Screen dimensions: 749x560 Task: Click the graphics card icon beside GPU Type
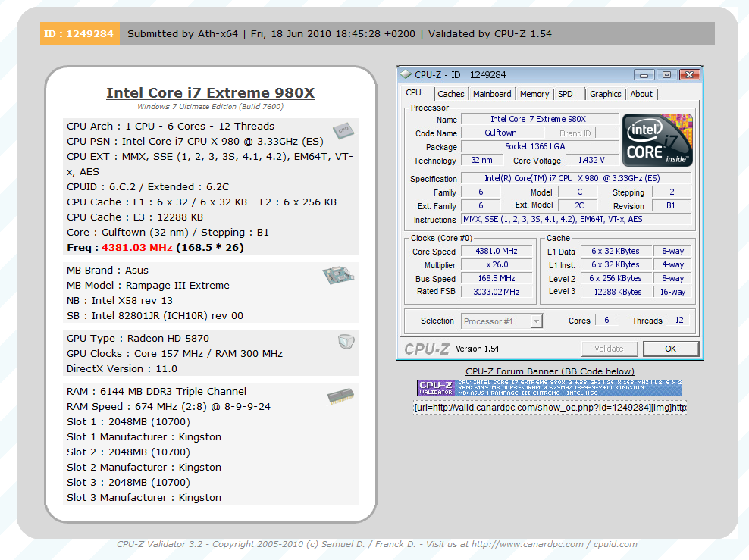[346, 341]
